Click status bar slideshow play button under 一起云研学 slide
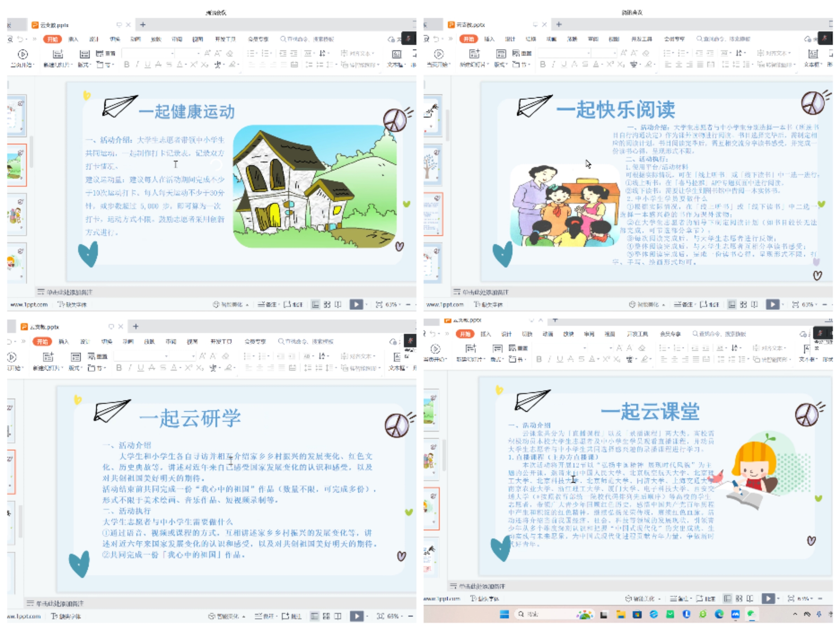Image resolution: width=840 pixels, height=630 pixels. click(356, 616)
